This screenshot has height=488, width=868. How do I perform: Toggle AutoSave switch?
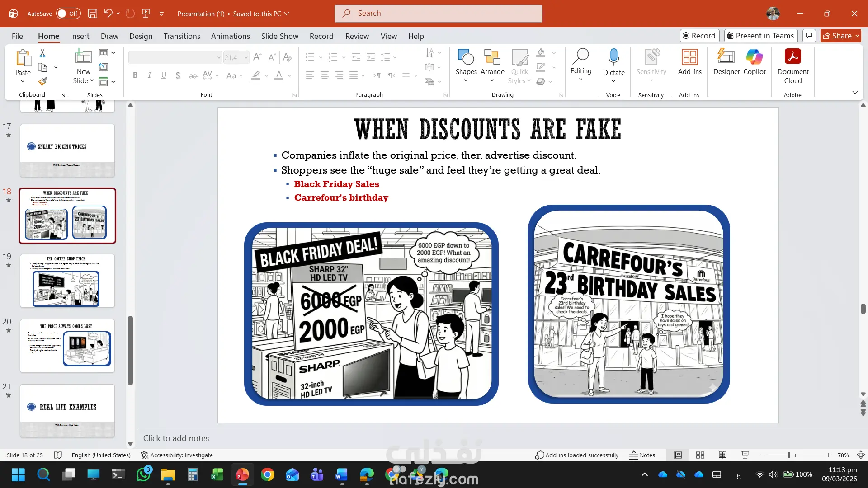pyautogui.click(x=68, y=14)
